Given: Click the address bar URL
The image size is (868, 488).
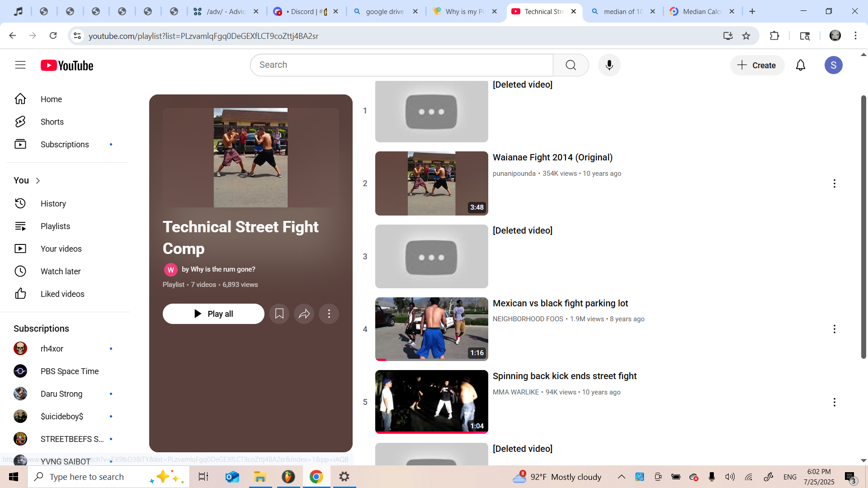Looking at the screenshot, I should click(203, 36).
